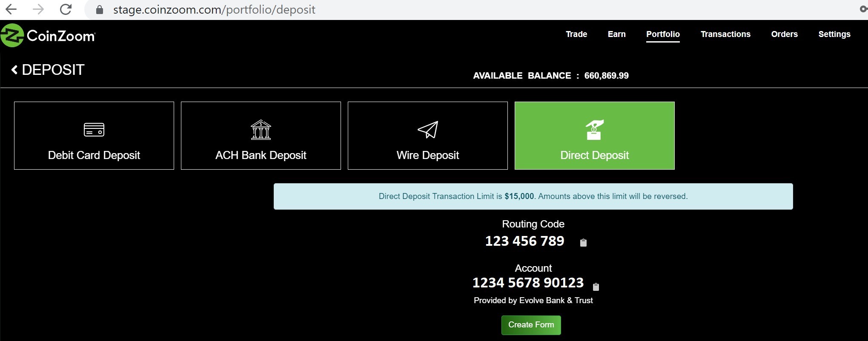The width and height of the screenshot is (868, 341).
Task: Open the Orders menu item
Action: pyautogui.click(x=784, y=34)
